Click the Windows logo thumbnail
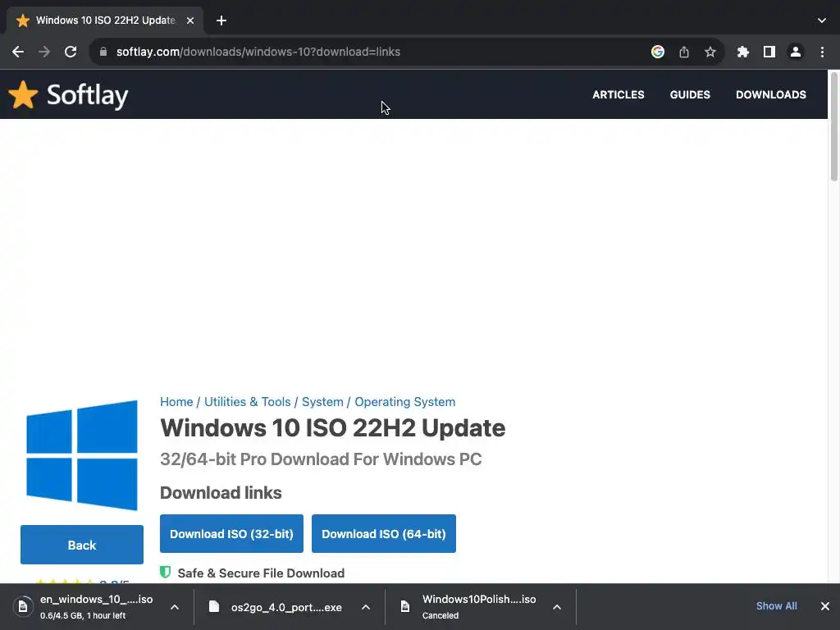This screenshot has width=840, height=630. [82, 455]
